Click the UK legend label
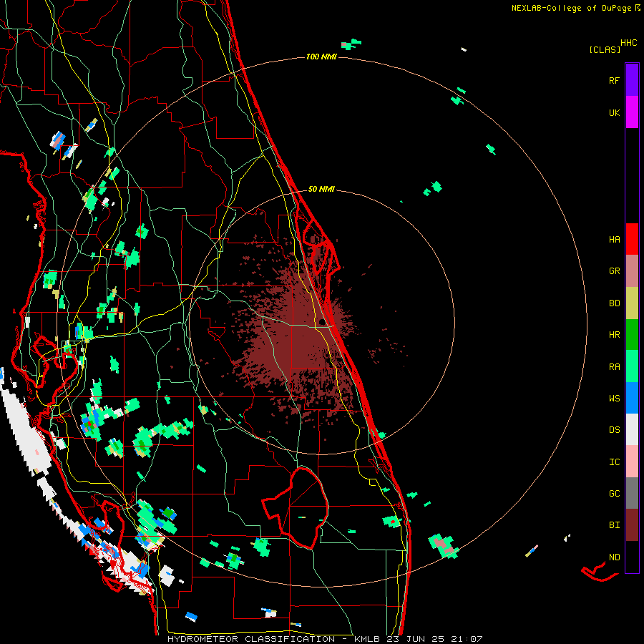 click(614, 112)
